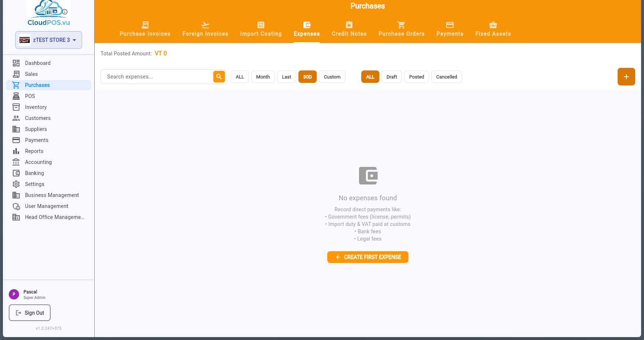Open Sales from the sidebar

click(x=48, y=74)
